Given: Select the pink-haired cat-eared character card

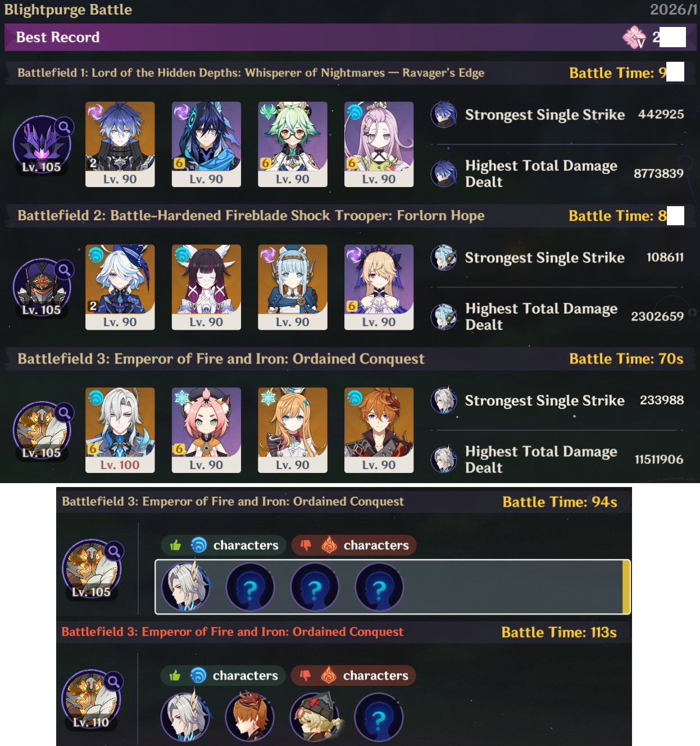Looking at the screenshot, I should (x=206, y=430).
